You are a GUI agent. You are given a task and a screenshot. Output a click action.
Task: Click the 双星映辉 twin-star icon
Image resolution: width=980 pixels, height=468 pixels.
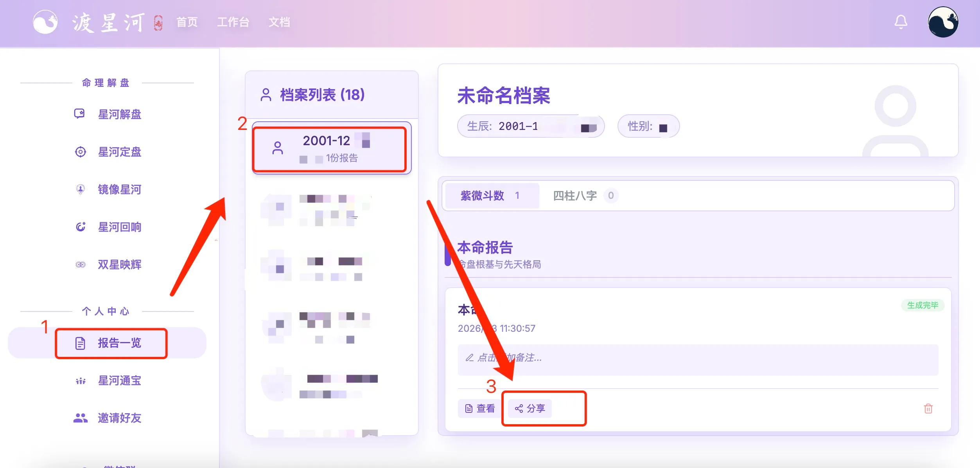[80, 265]
